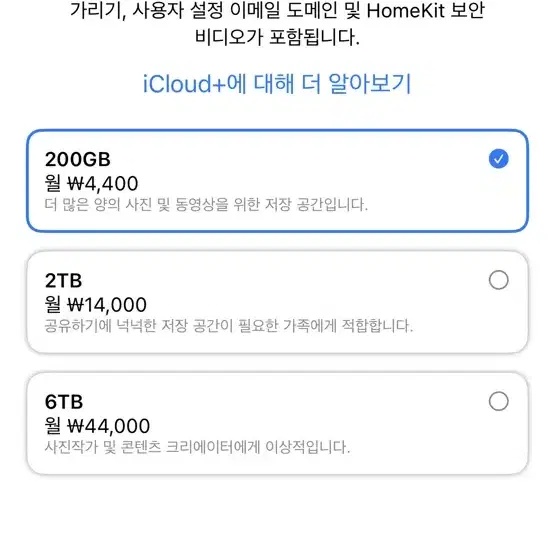Tap the 비디오가 포함됩니다 header line
Viewport: 555px width, 555px height.
[x=277, y=37]
